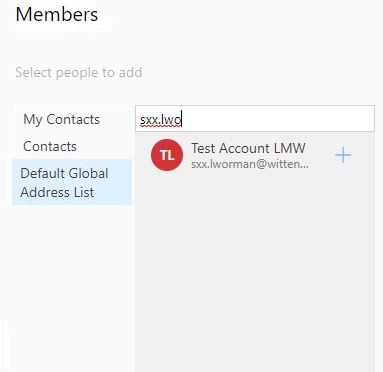The image size is (383, 372).
Task: Click blank space right of search text
Action: coord(277,119)
